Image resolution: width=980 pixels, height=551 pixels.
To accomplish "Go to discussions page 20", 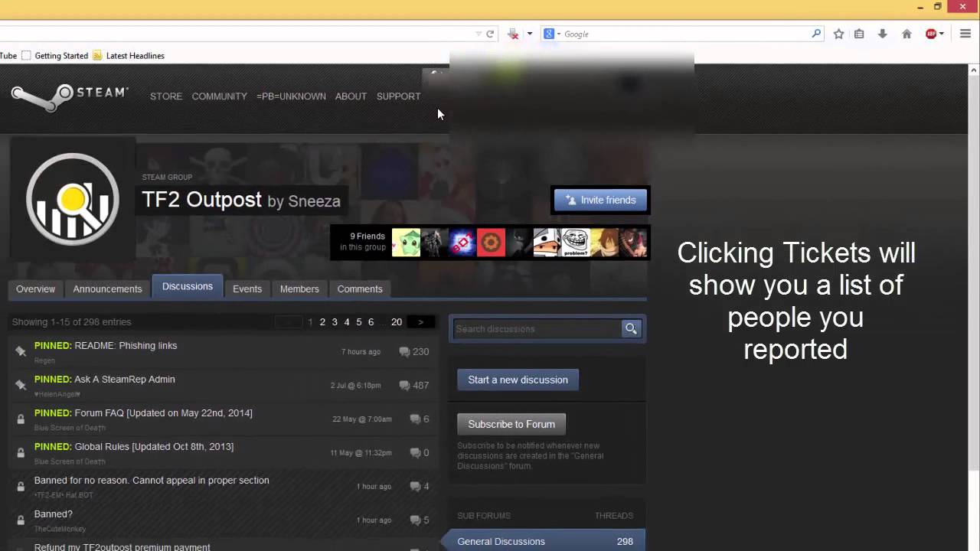I will pyautogui.click(x=397, y=322).
